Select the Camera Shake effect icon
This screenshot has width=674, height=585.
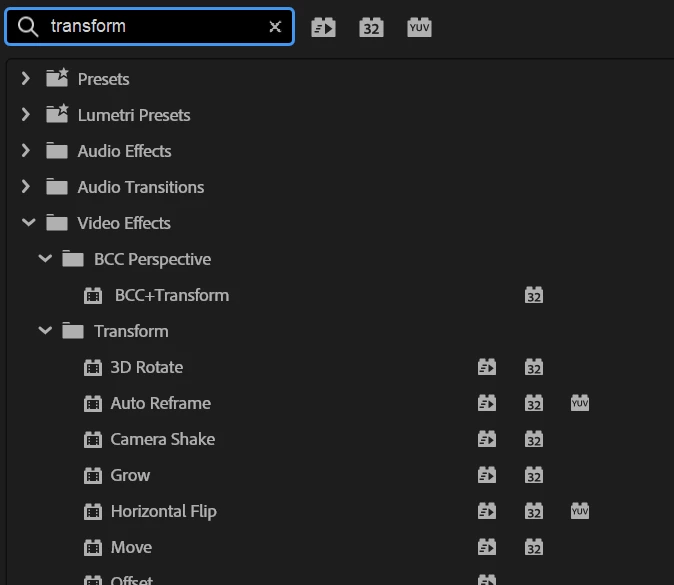coord(93,439)
